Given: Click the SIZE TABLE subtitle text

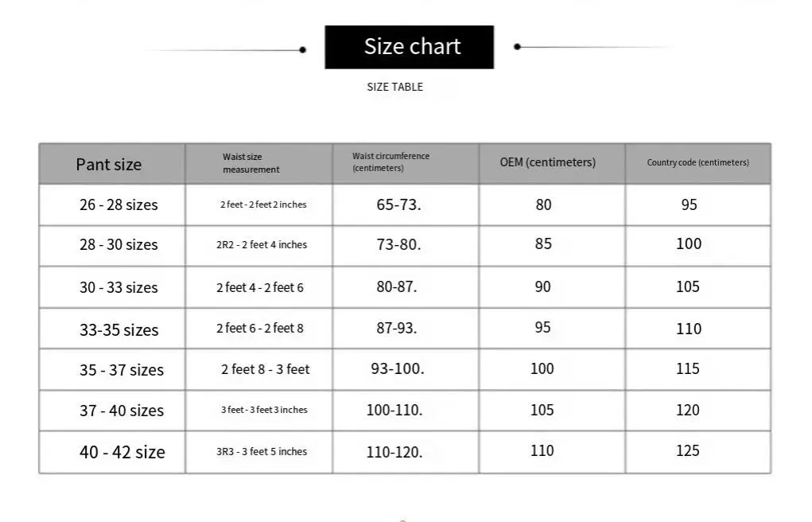Looking at the screenshot, I should point(394,87).
